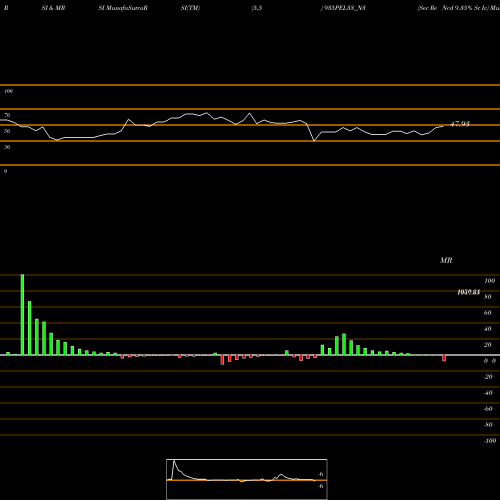
Task: Open the mini overview chart thumbnail
Action: 247,479
